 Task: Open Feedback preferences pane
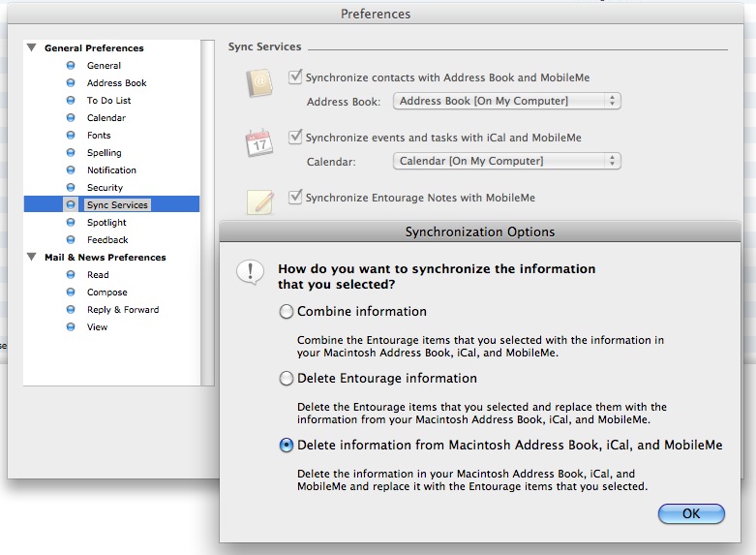pos(107,239)
